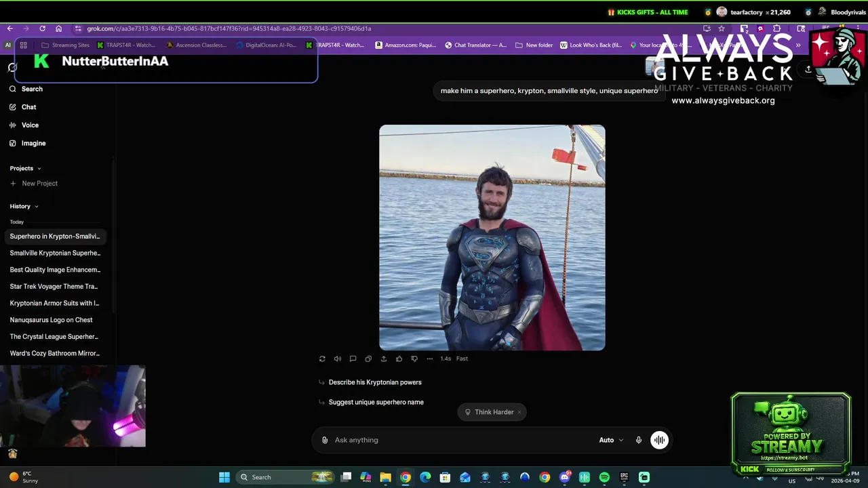
Task: Open the Voice section in the sidebar
Action: [24, 125]
